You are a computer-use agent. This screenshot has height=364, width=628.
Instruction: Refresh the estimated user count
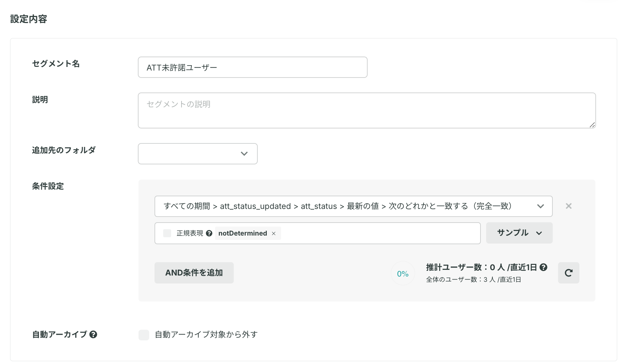(568, 273)
